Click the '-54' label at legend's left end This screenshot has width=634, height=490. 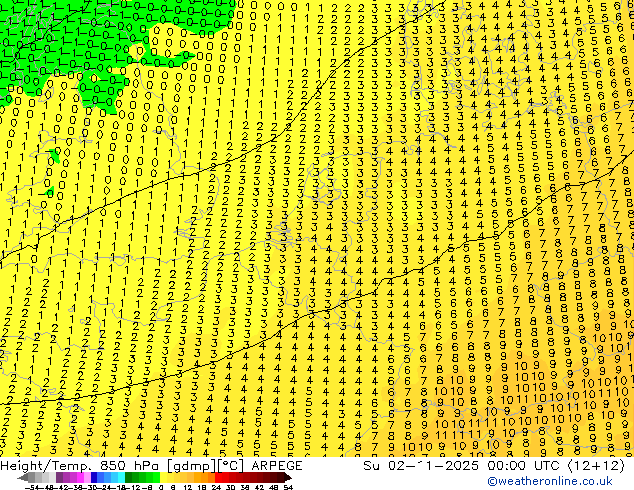(32, 488)
